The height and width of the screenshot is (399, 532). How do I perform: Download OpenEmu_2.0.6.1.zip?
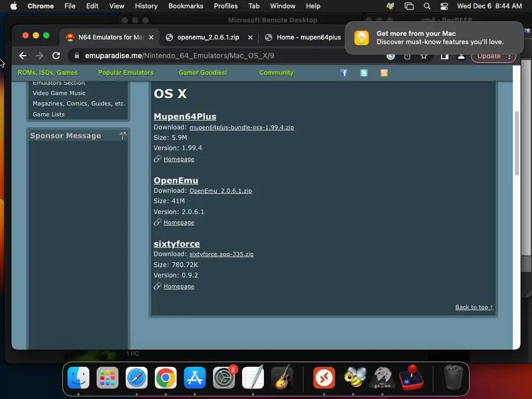pyautogui.click(x=220, y=191)
